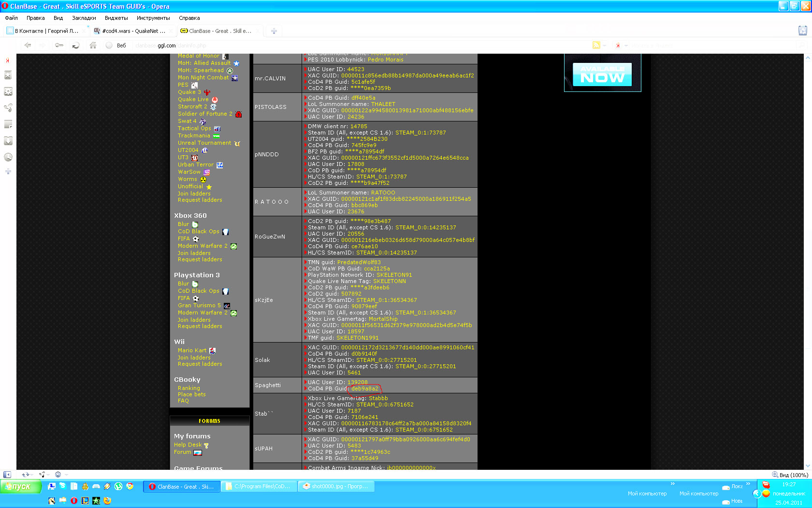Launch Skype from quick launch
Image resolution: width=812 pixels, height=508 pixels.
click(x=63, y=486)
